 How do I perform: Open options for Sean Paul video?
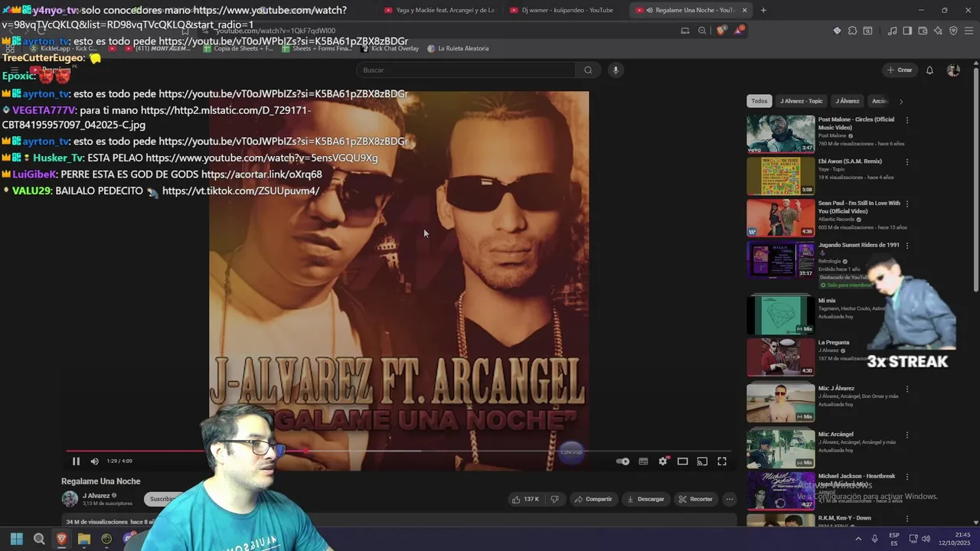coord(907,204)
